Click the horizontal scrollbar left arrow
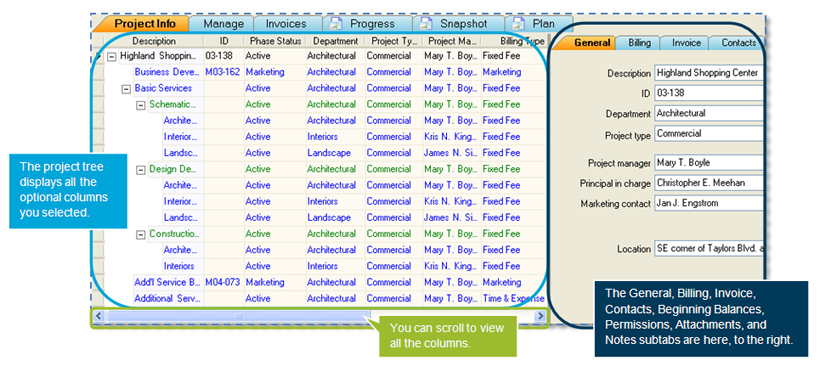This screenshot has width=820, height=366. pyautogui.click(x=98, y=316)
